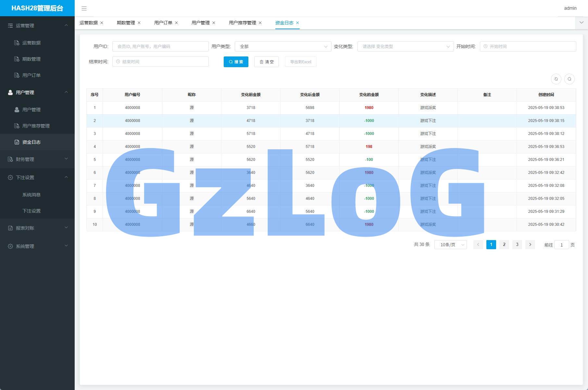Open the 变化类型 selection dropdown
The height and width of the screenshot is (390, 588).
tap(405, 46)
